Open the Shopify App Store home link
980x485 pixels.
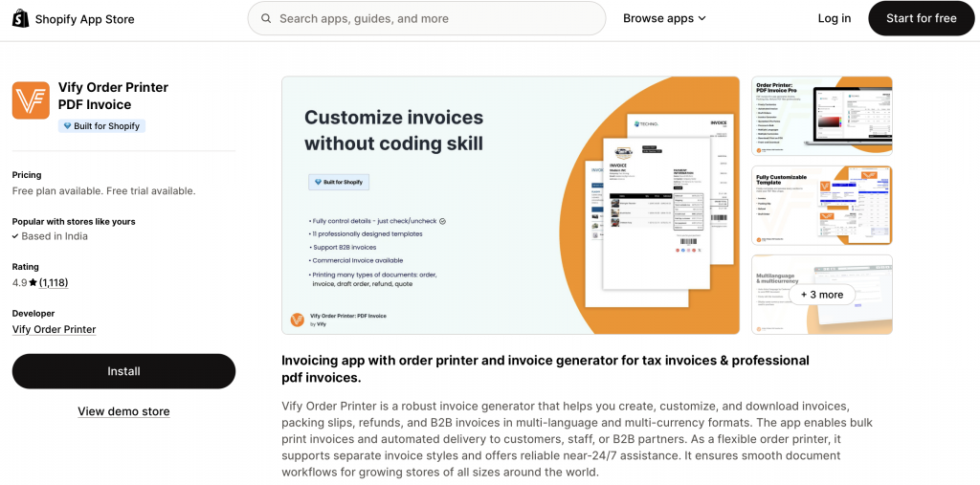(x=73, y=19)
